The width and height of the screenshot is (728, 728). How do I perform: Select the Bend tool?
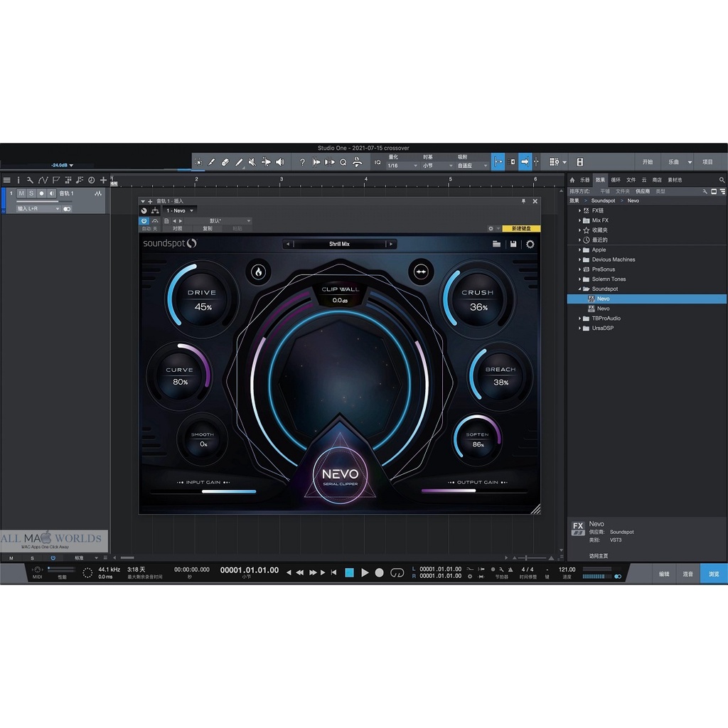[266, 162]
